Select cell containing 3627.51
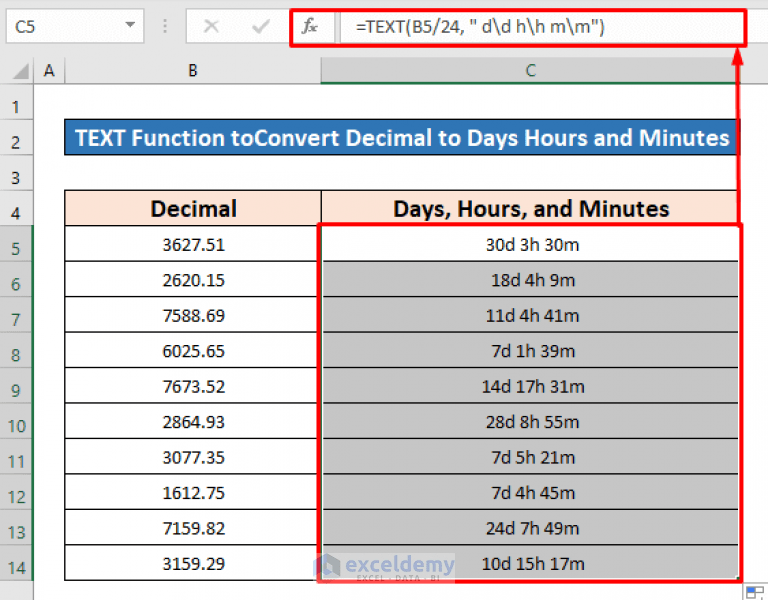 click(193, 244)
